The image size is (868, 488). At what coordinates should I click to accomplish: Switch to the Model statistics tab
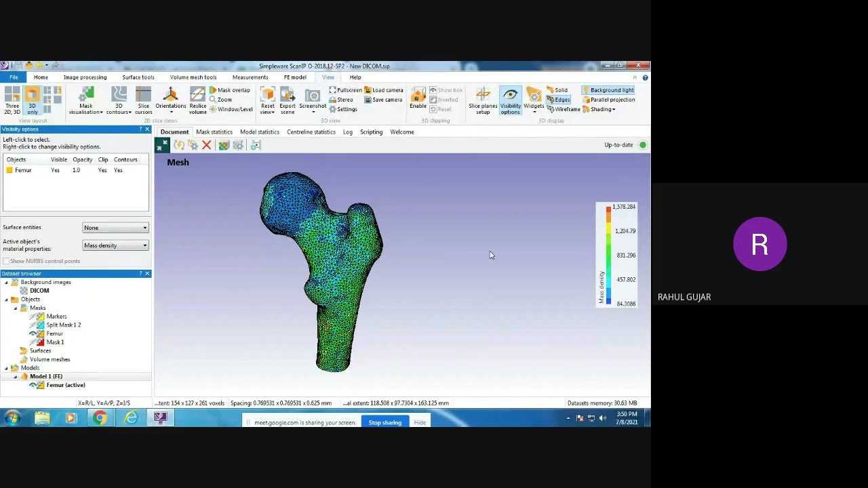(x=260, y=132)
